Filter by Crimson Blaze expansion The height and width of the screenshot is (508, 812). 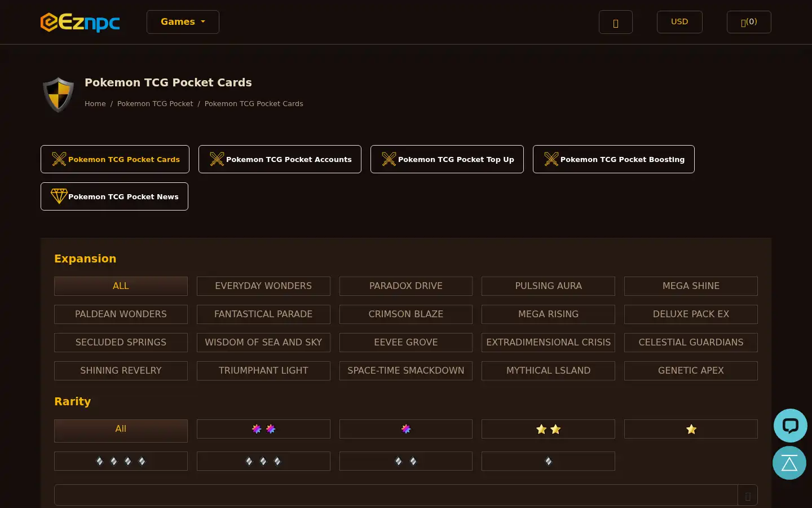click(406, 314)
